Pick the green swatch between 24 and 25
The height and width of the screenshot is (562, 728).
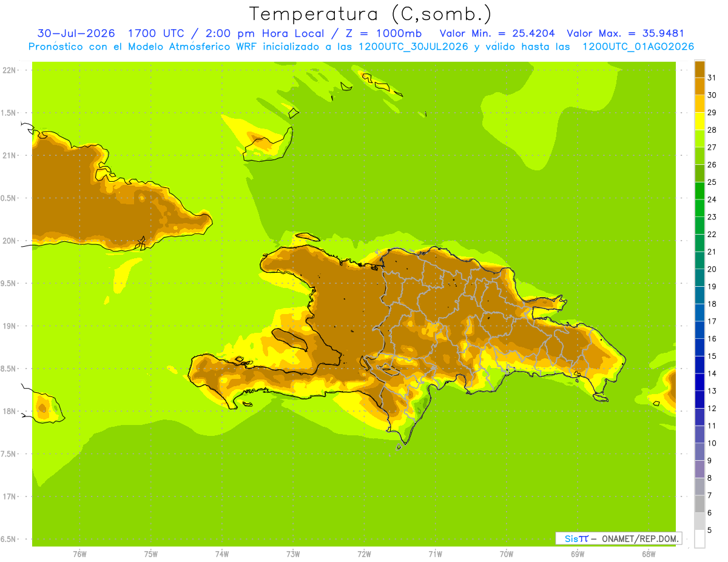coord(699,190)
